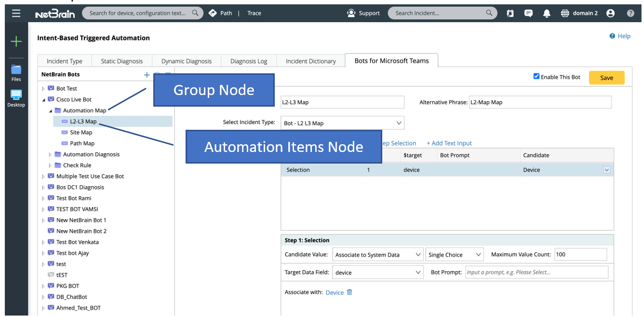Click Trace in the top bar
The width and height of the screenshot is (644, 317).
click(254, 13)
